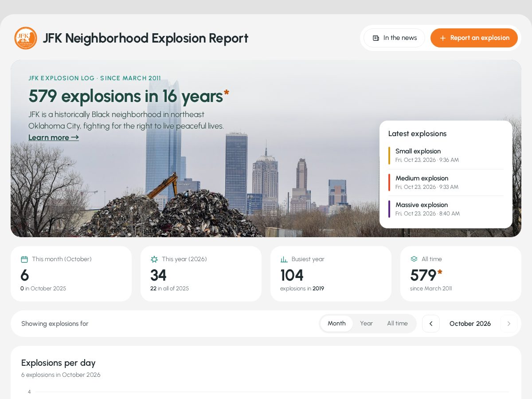Screen dimensions: 532x399
Task: Click the Busiest year count of 104
Action: click(x=292, y=275)
